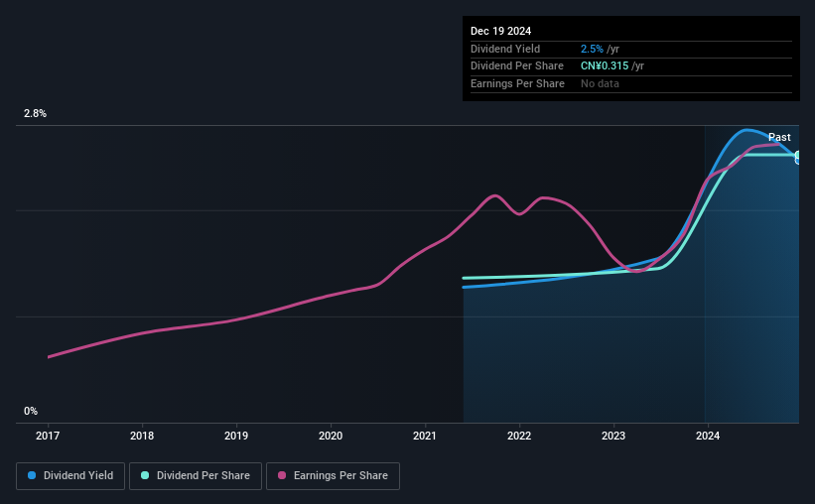Click the Past label on chart

779,137
